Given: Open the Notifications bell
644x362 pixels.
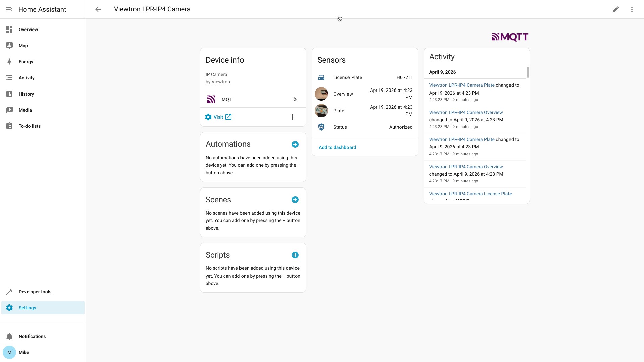Looking at the screenshot, I should (x=9, y=336).
